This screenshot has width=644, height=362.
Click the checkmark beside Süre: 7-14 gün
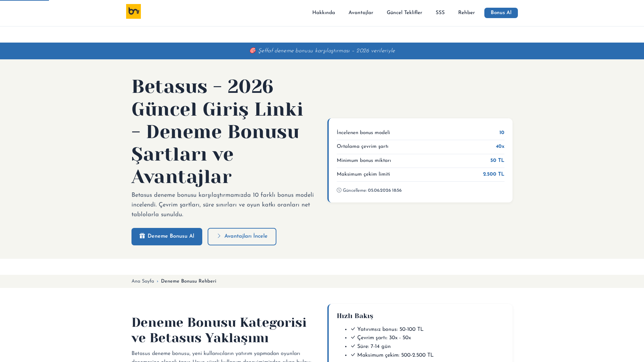pyautogui.click(x=353, y=346)
